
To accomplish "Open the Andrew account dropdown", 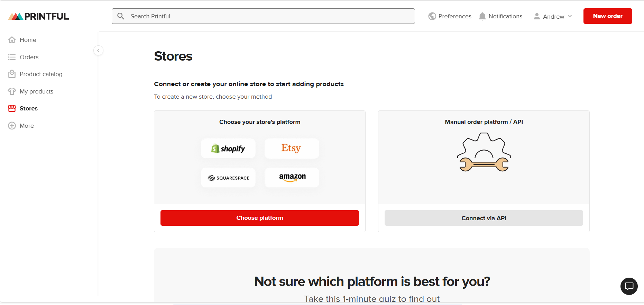I will [x=553, y=16].
